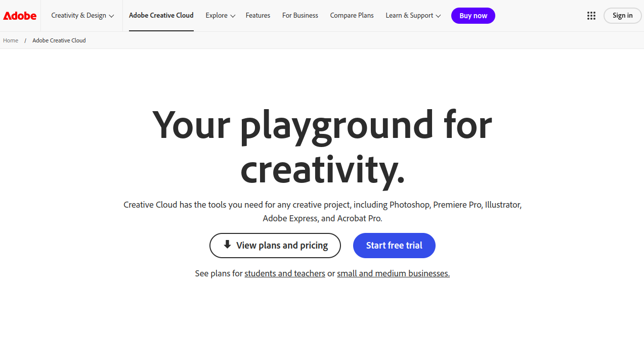Open the Features menu item
644x337 pixels.
258,16
